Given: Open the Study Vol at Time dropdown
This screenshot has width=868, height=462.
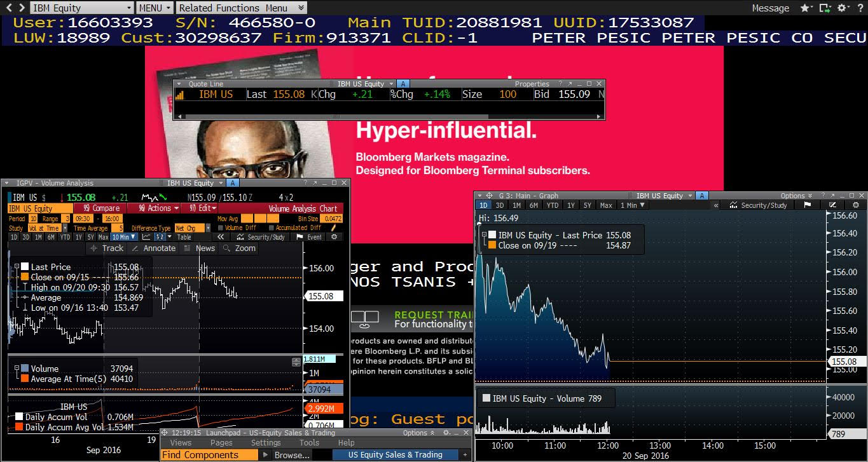Looking at the screenshot, I should [x=49, y=228].
